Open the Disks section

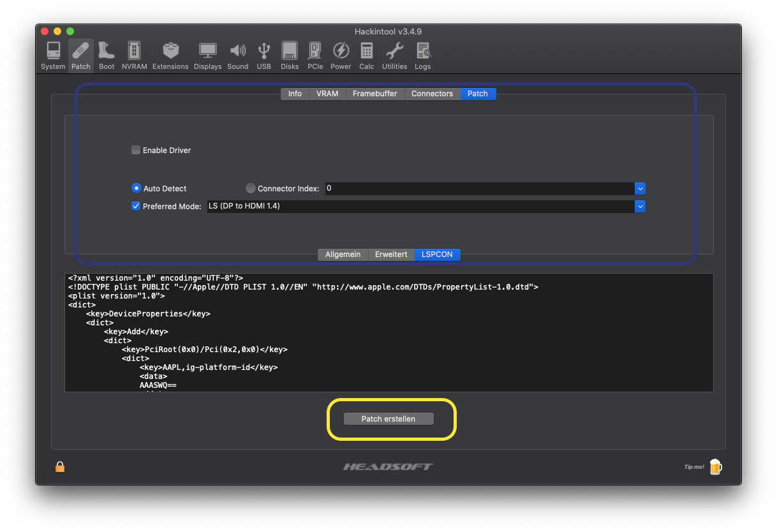pos(290,55)
